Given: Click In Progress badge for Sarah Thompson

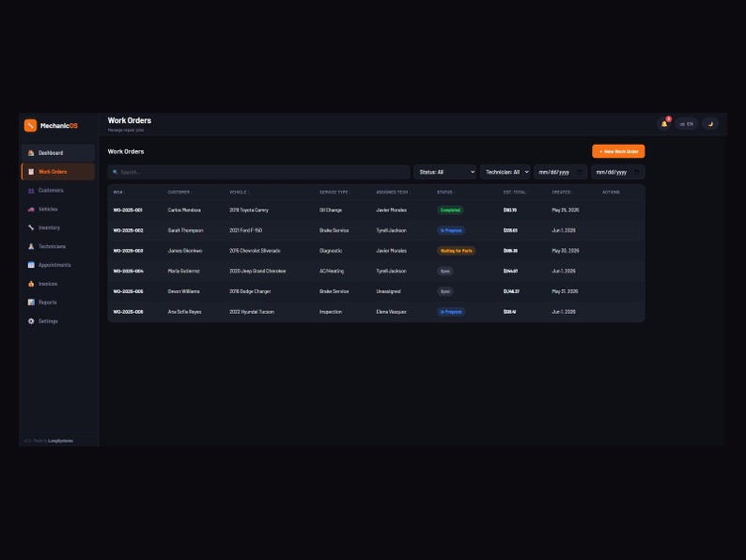Looking at the screenshot, I should [x=451, y=230].
